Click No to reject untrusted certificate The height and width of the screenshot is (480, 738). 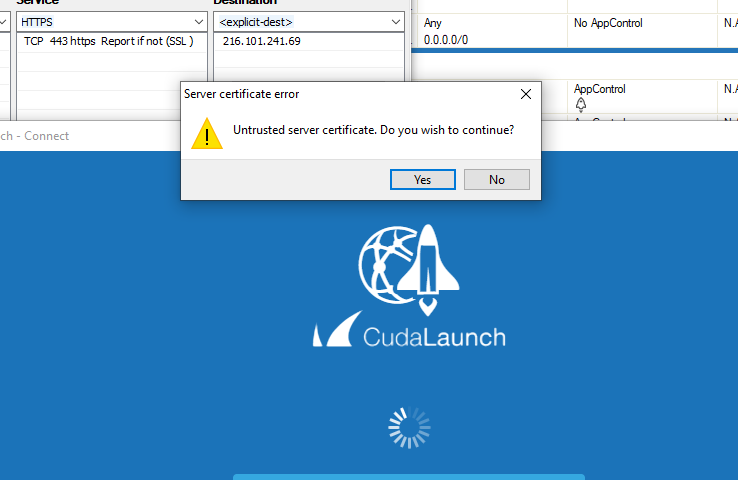click(x=497, y=179)
